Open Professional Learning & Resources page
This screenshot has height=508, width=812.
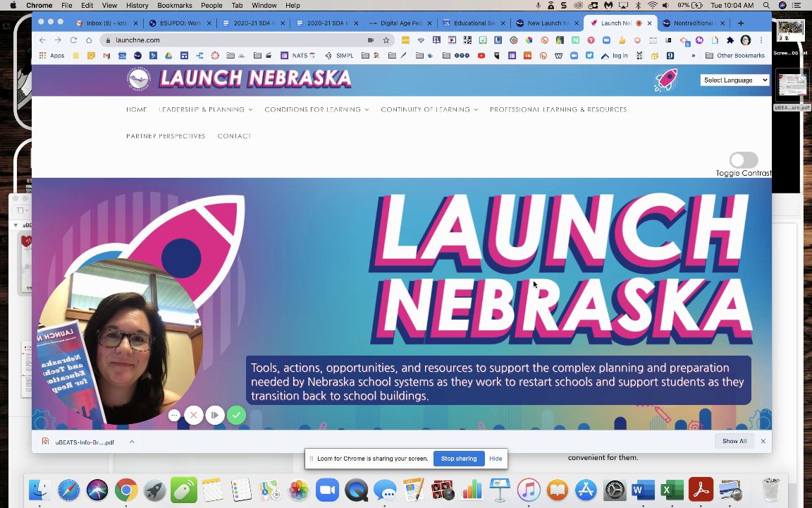click(558, 109)
